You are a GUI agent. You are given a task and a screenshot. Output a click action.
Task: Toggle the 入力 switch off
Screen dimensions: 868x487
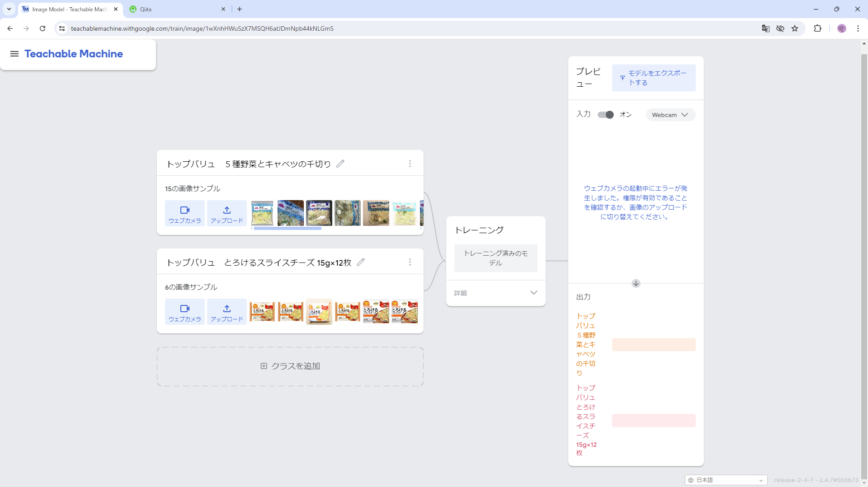[x=605, y=114]
